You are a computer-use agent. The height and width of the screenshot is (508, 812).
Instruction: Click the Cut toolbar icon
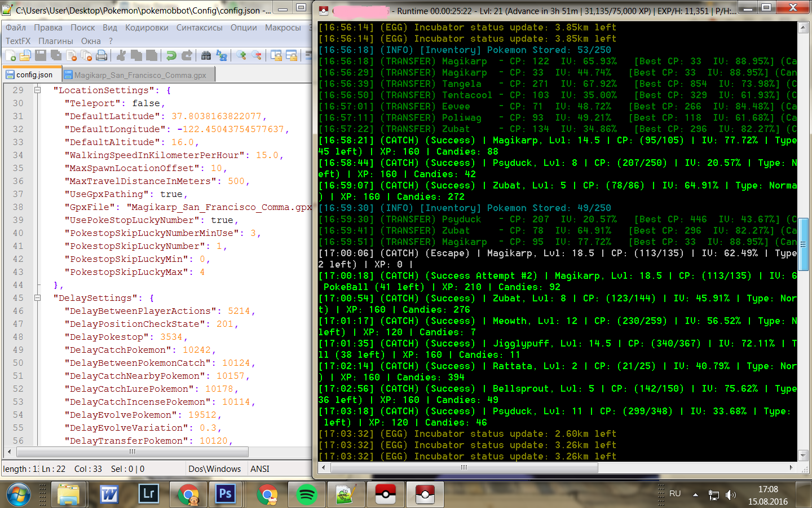point(121,55)
